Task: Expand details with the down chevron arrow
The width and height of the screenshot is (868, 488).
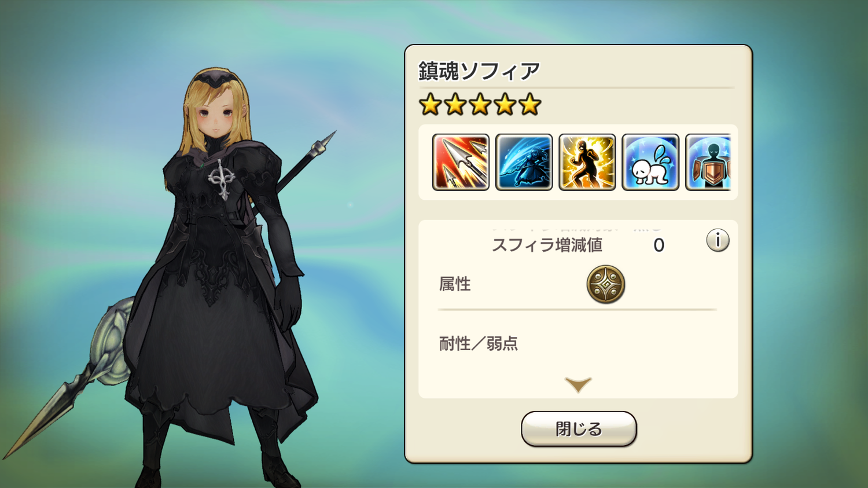Action: tap(578, 384)
